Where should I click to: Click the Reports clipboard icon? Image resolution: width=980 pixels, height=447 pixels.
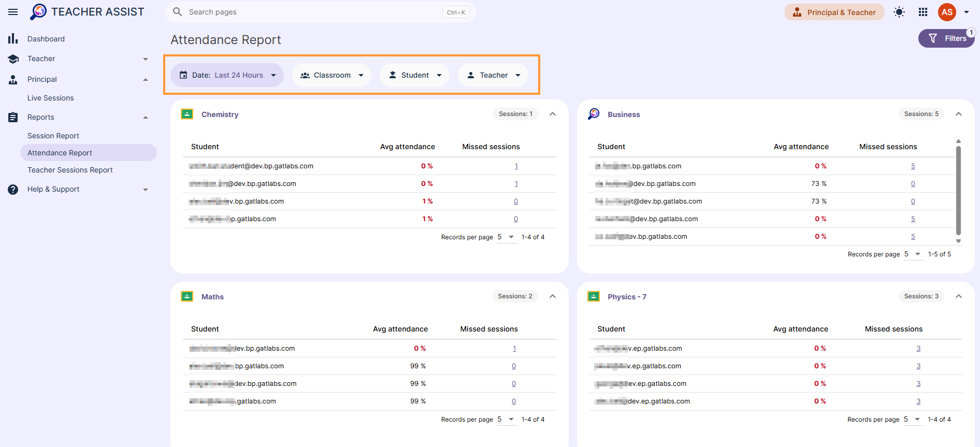[13, 117]
